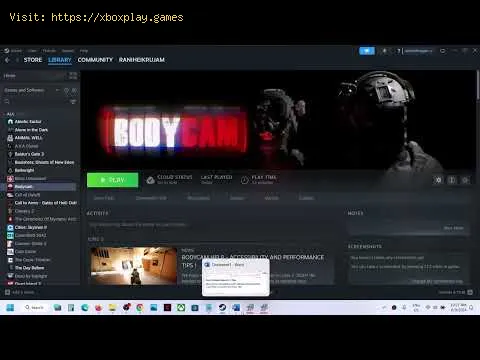
Task: Click the Word document preview thumbnail popup
Action: coord(236,277)
